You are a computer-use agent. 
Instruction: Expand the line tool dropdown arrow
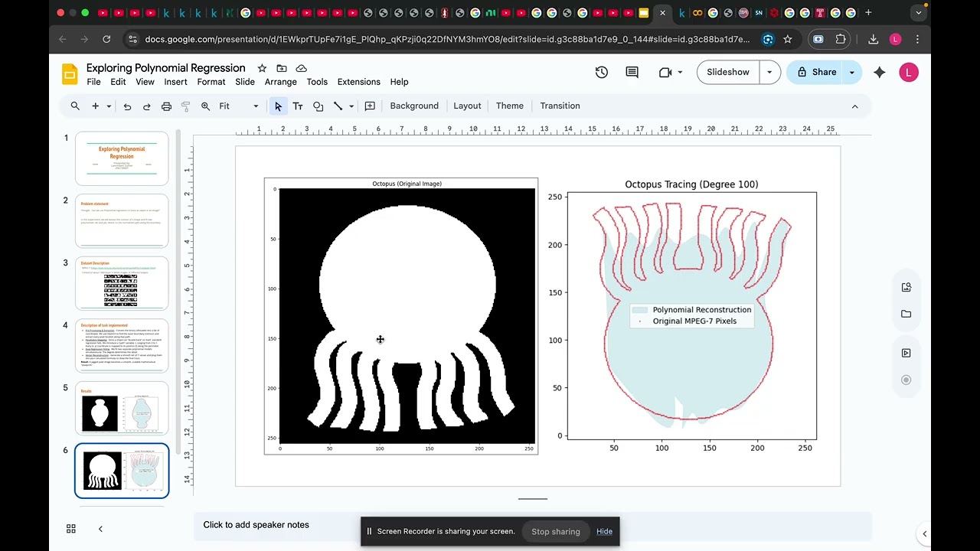click(351, 106)
